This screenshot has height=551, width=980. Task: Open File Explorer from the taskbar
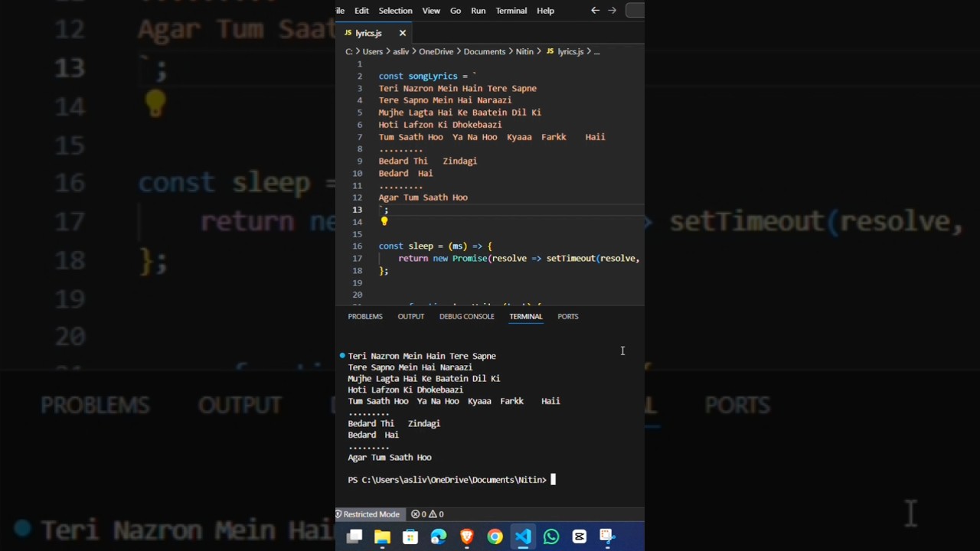coord(382,537)
